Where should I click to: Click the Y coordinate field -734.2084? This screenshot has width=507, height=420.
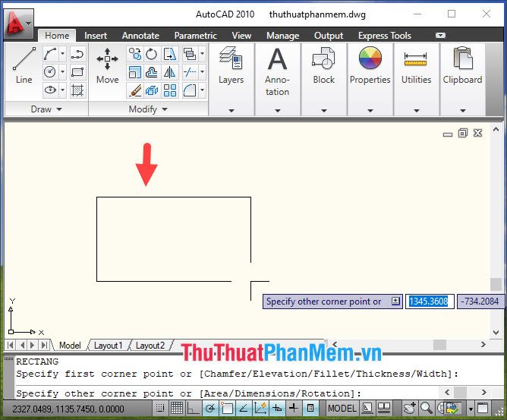pyautogui.click(x=480, y=302)
